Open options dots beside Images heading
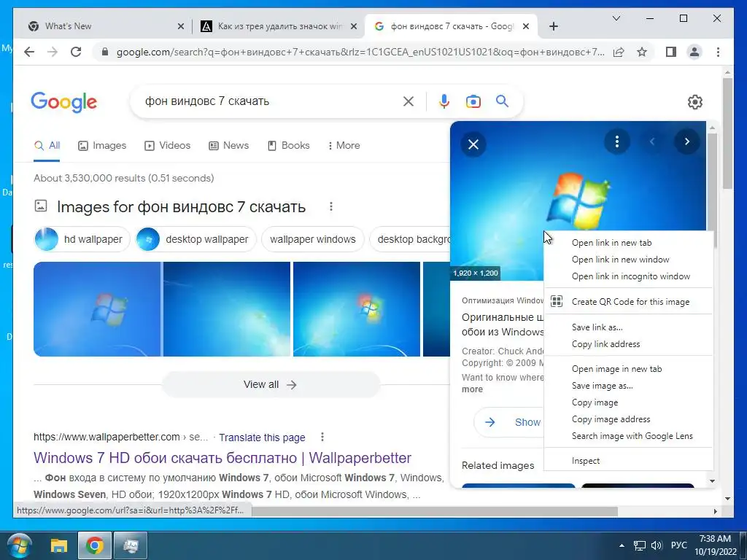Screen dimensions: 747x560 (331, 206)
